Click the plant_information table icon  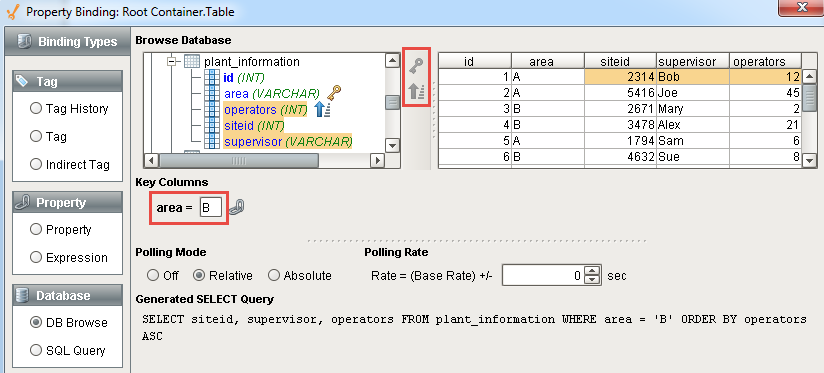pos(192,62)
